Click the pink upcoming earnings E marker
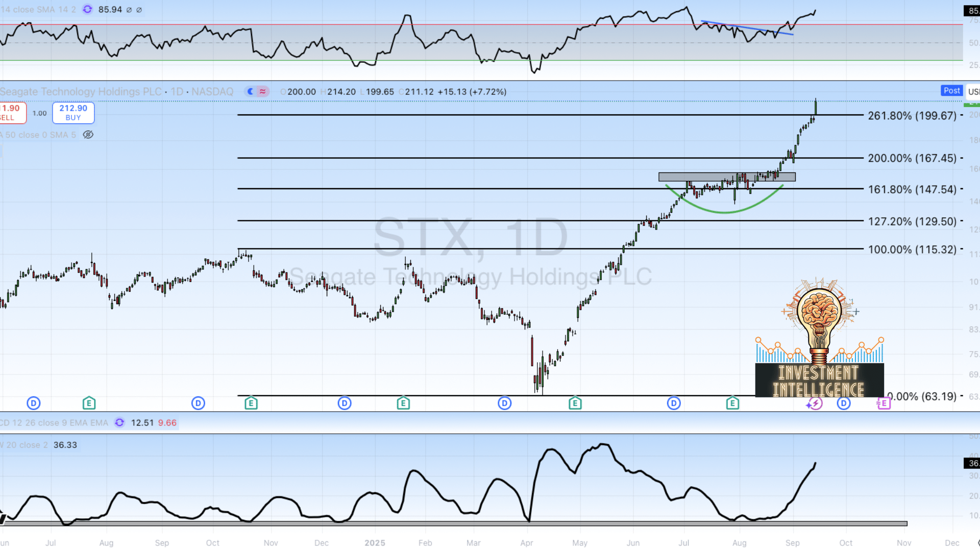 pos(884,404)
